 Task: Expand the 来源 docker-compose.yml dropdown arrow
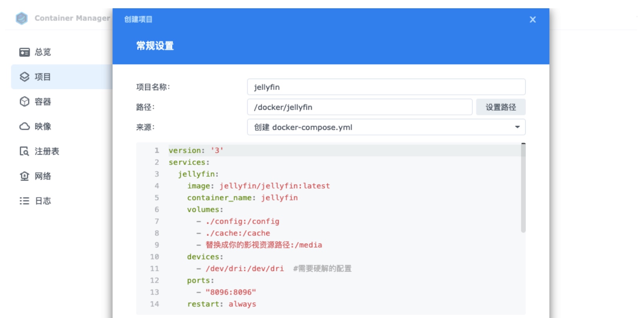[517, 127]
